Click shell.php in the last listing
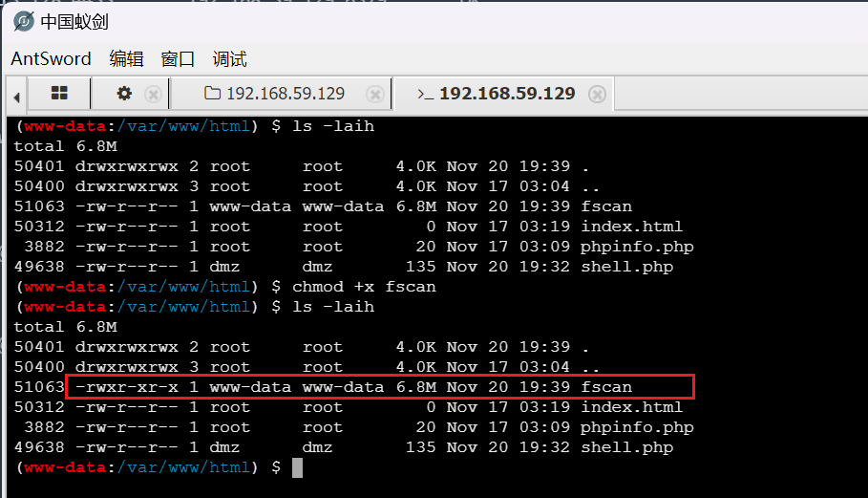This screenshot has width=868, height=498. click(x=626, y=447)
